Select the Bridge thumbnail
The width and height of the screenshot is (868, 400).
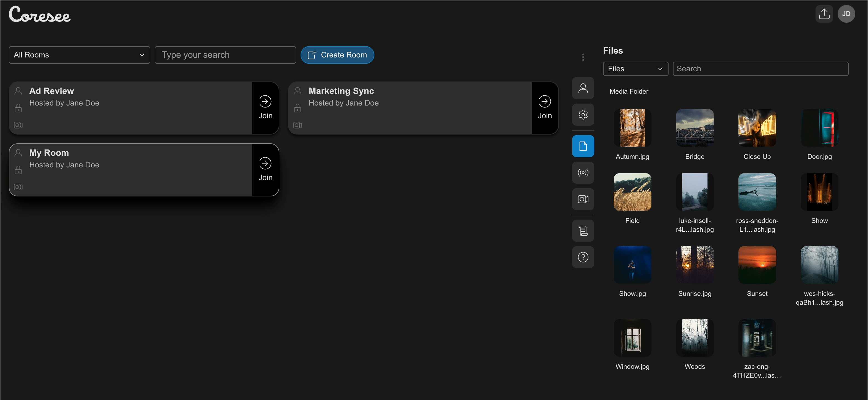(695, 128)
